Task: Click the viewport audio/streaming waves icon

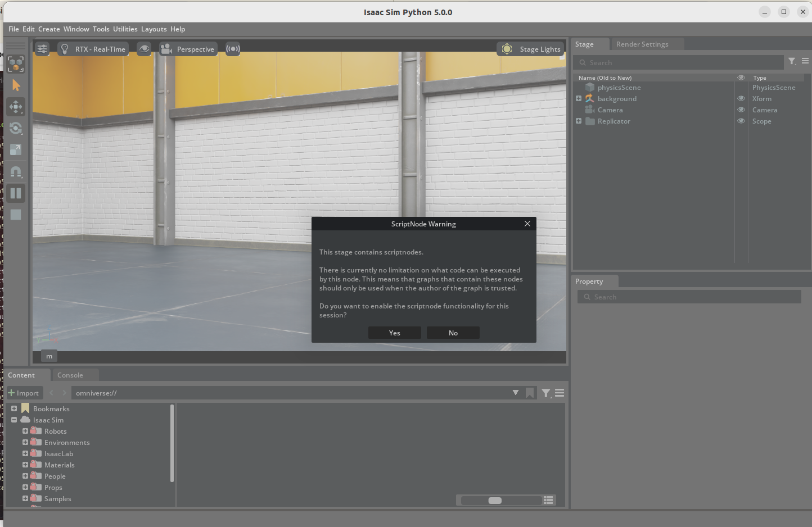Action: [233, 49]
